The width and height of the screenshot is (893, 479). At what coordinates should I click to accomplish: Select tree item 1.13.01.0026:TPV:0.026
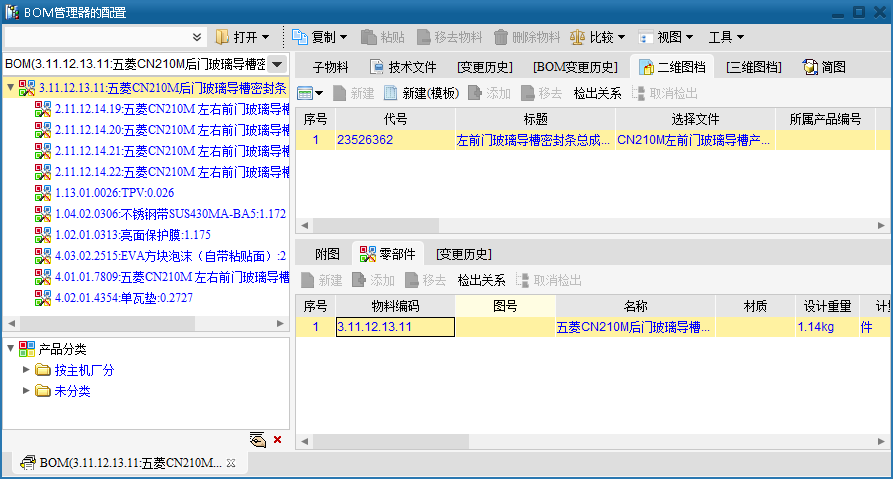point(104,193)
